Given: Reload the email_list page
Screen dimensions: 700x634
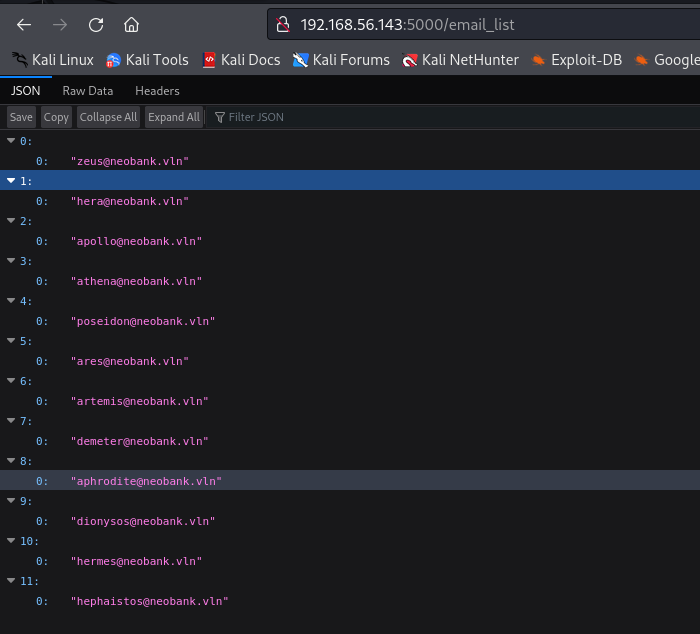Looking at the screenshot, I should 96,25.
